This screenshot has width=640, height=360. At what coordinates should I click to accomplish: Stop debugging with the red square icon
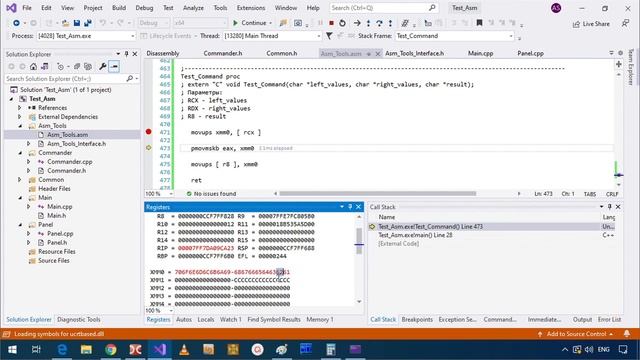[331, 23]
